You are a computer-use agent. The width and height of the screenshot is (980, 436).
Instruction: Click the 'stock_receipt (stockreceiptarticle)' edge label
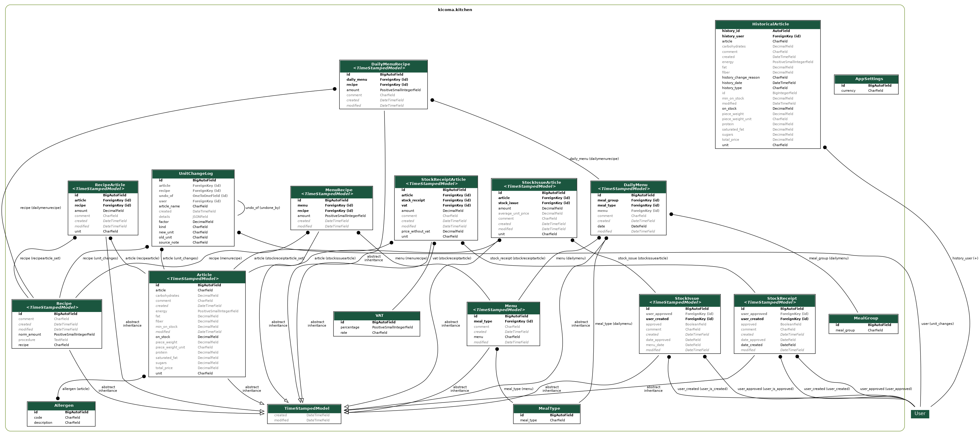click(x=518, y=259)
